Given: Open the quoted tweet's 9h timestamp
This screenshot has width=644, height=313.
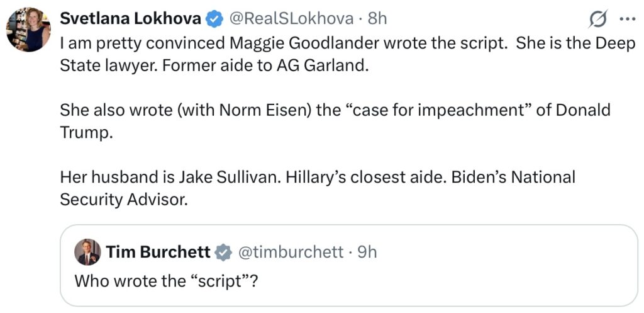Looking at the screenshot, I should [x=367, y=253].
